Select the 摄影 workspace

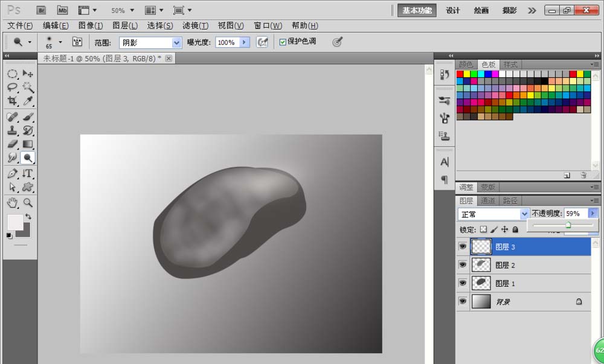pyautogui.click(x=509, y=10)
